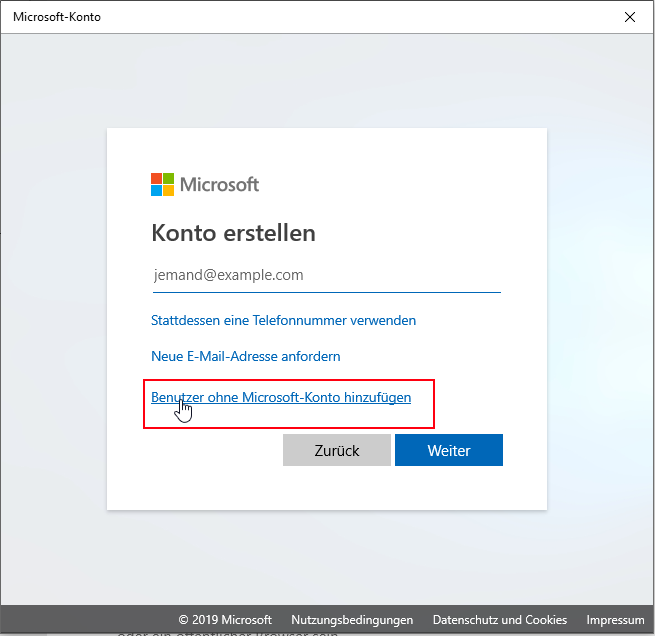The image size is (655, 636).
Task: Click the Konto erstellen heading
Action: point(233,233)
